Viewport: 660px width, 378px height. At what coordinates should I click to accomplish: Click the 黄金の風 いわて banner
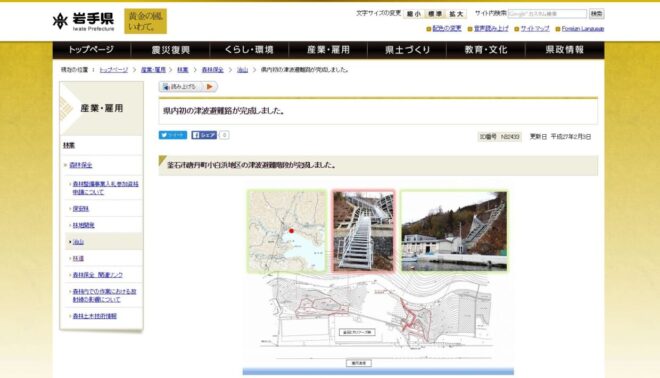point(145,21)
